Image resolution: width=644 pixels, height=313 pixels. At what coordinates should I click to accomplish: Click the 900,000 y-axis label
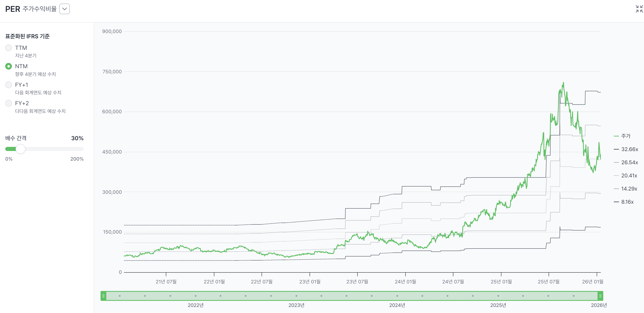112,32
